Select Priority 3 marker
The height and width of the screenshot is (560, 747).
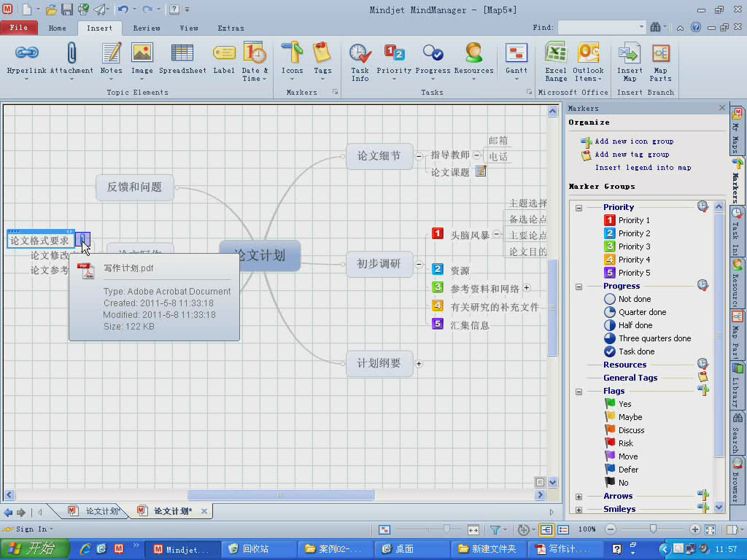click(627, 246)
